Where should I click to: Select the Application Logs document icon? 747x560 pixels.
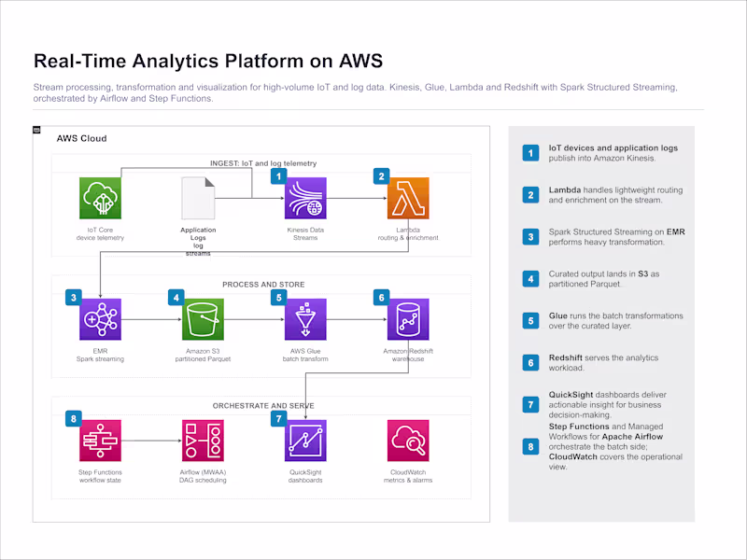198,198
